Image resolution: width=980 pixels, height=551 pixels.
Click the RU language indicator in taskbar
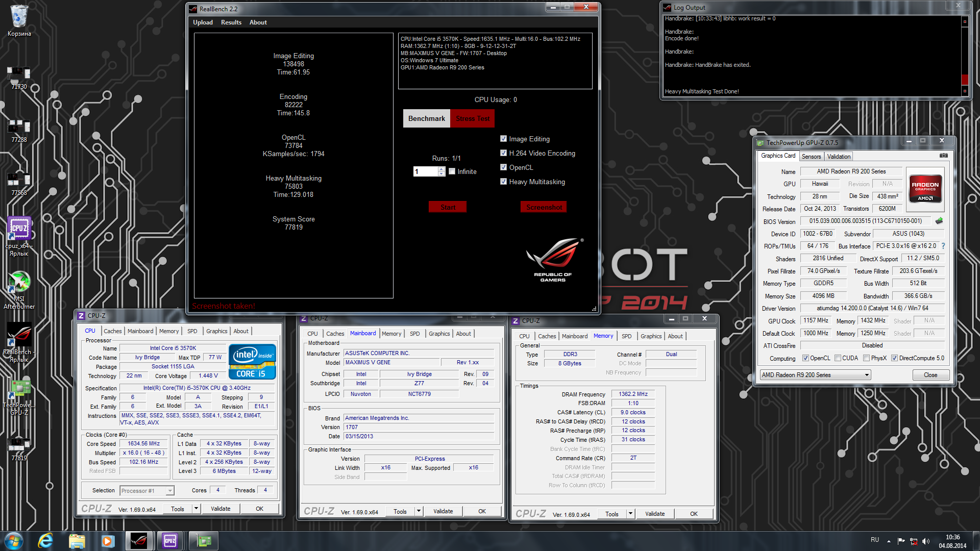click(x=875, y=540)
